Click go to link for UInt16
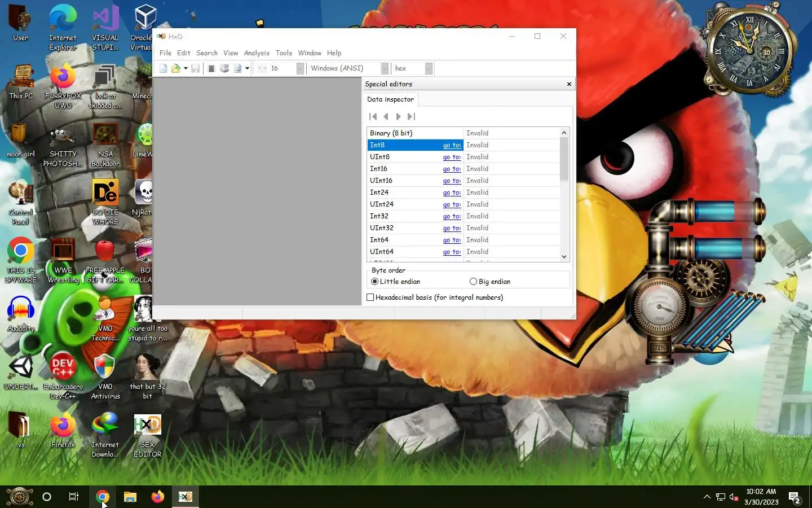812x508 pixels. (452, 181)
